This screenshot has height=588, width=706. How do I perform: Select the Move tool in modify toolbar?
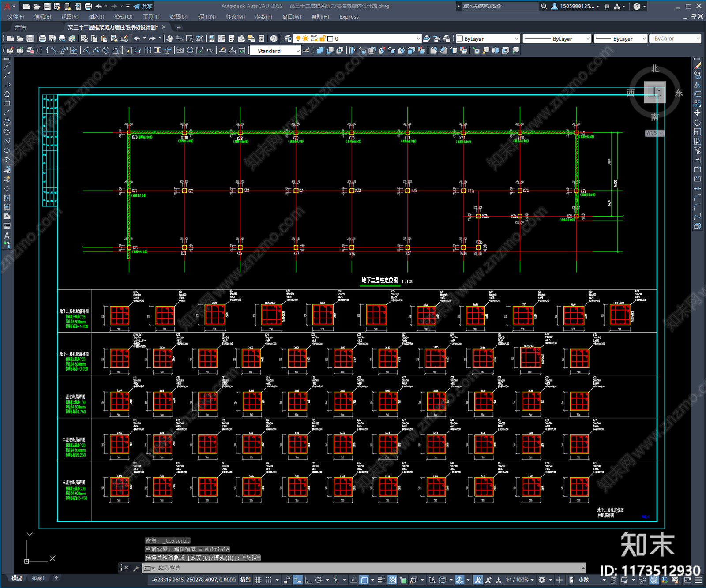tap(697, 113)
